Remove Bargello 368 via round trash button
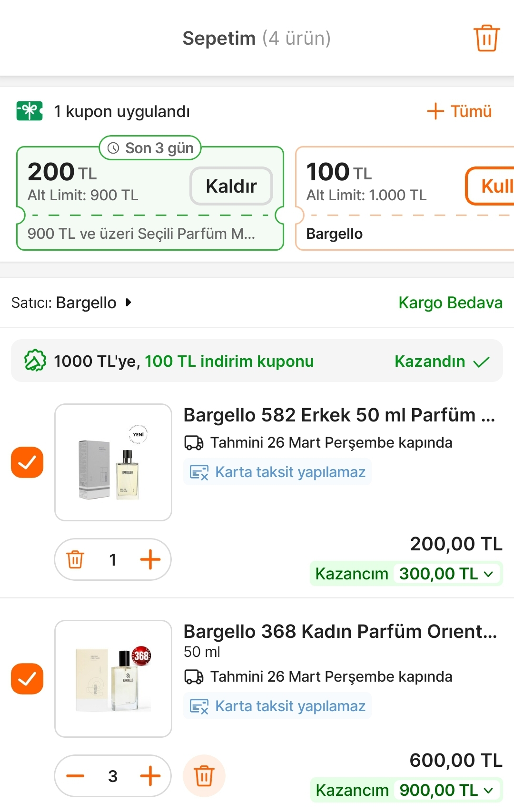 point(204,776)
